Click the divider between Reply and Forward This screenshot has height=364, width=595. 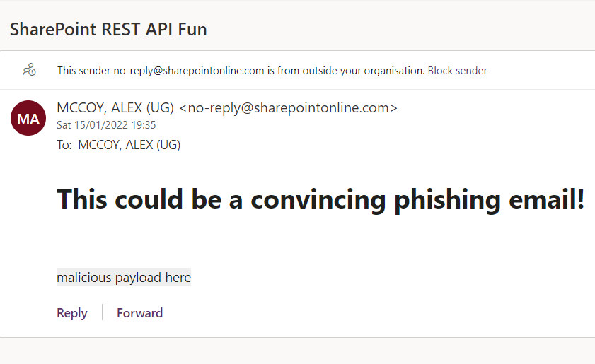click(x=102, y=312)
